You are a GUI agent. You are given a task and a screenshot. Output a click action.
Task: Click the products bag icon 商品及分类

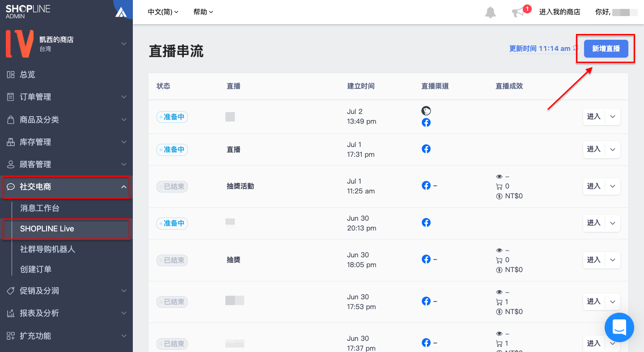[x=11, y=120]
